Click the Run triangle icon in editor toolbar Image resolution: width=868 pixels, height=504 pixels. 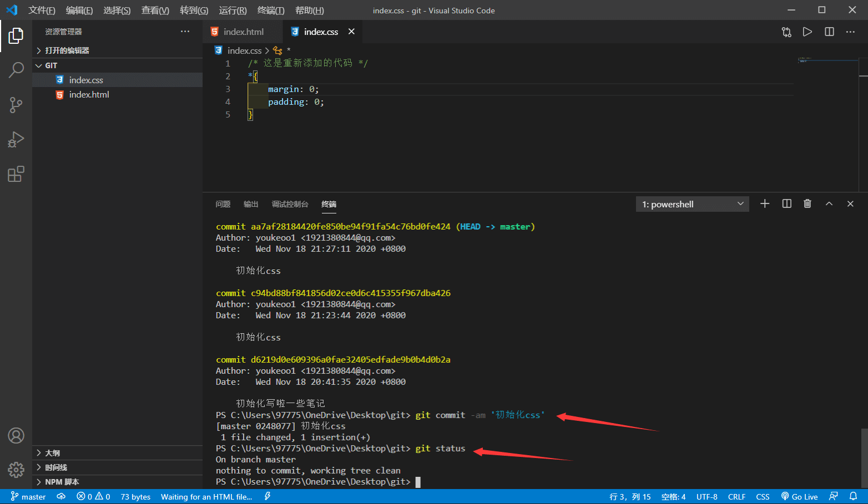tap(808, 32)
